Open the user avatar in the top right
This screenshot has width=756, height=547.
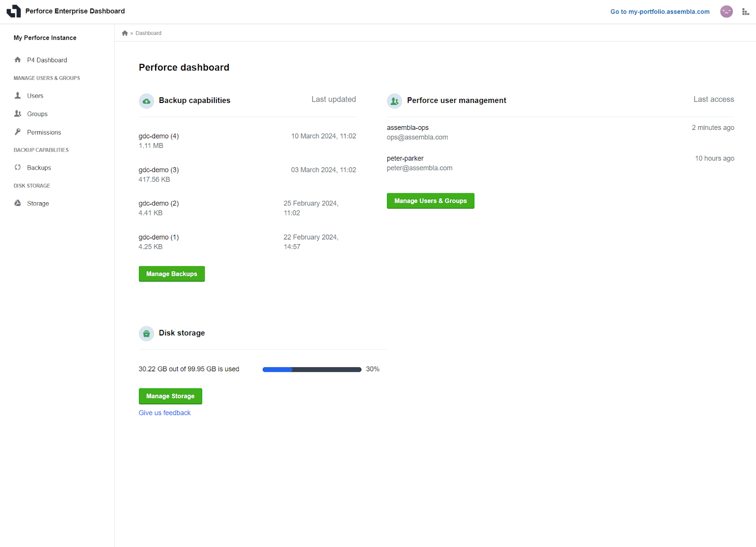726,11
